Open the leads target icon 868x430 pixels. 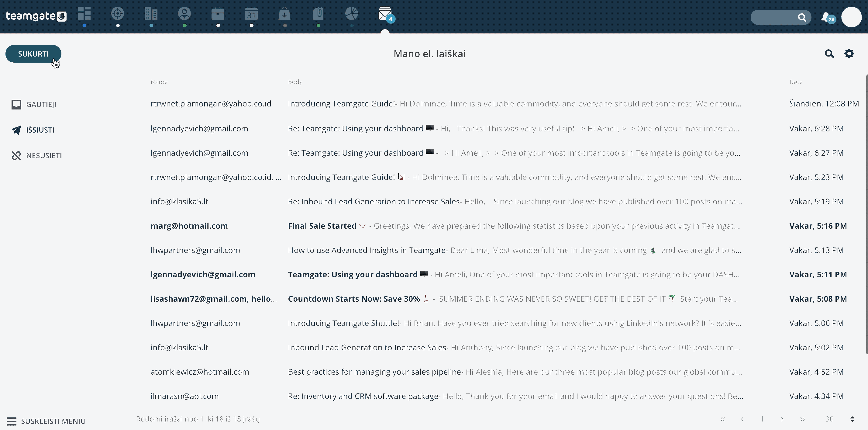click(118, 14)
